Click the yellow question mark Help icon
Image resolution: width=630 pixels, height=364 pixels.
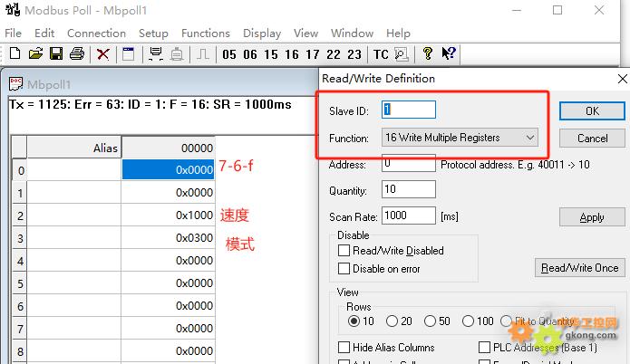(428, 53)
